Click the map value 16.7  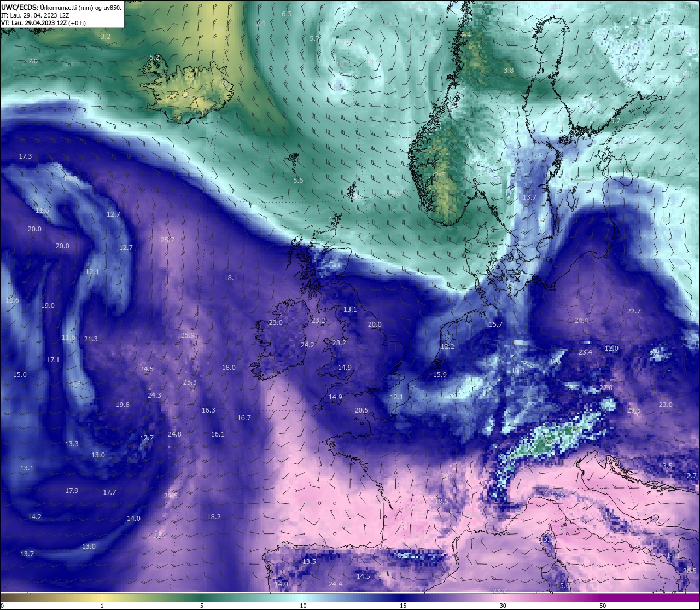coord(244,418)
